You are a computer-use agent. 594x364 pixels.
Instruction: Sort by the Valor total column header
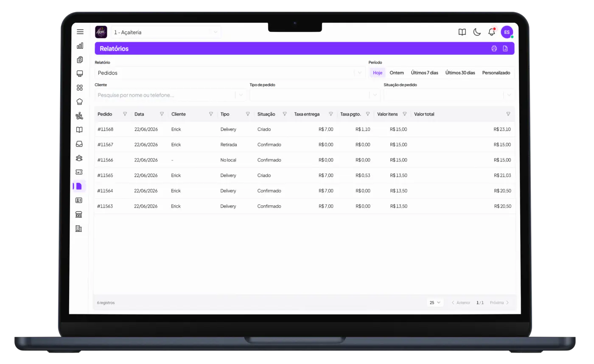(424, 114)
